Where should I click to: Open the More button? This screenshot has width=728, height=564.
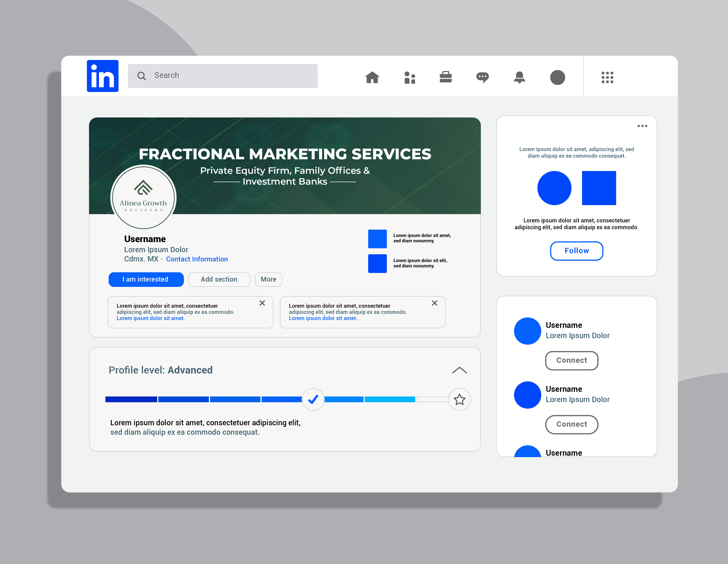(x=269, y=280)
